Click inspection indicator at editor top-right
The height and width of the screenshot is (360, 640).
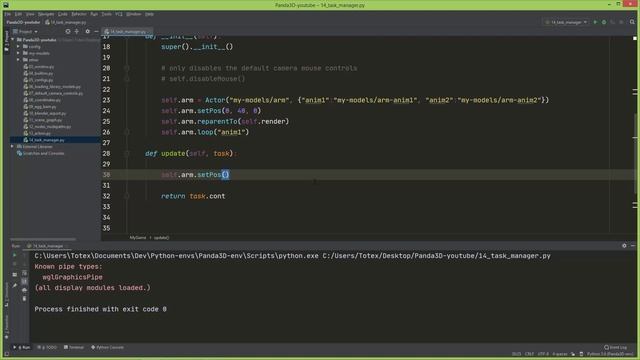pos(635,38)
